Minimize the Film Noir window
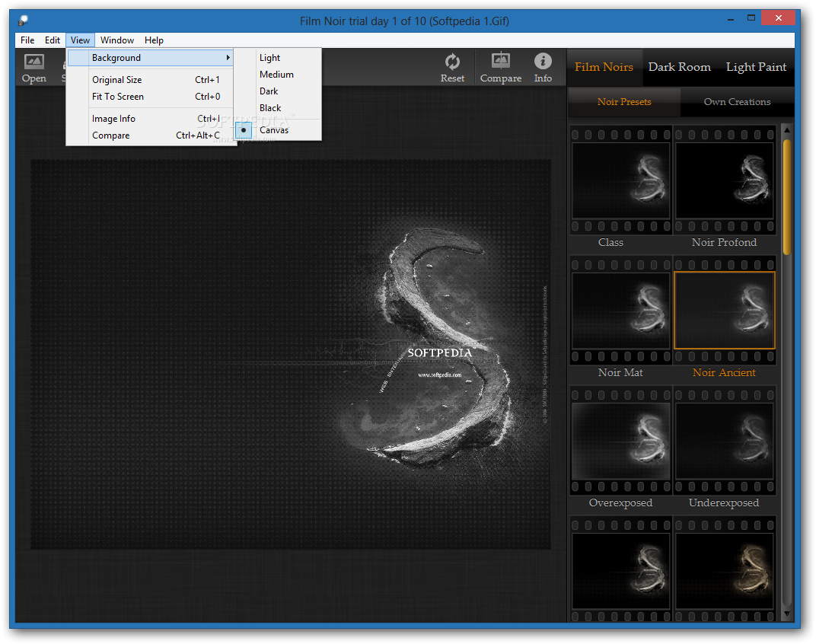The image size is (816, 644). click(x=731, y=19)
